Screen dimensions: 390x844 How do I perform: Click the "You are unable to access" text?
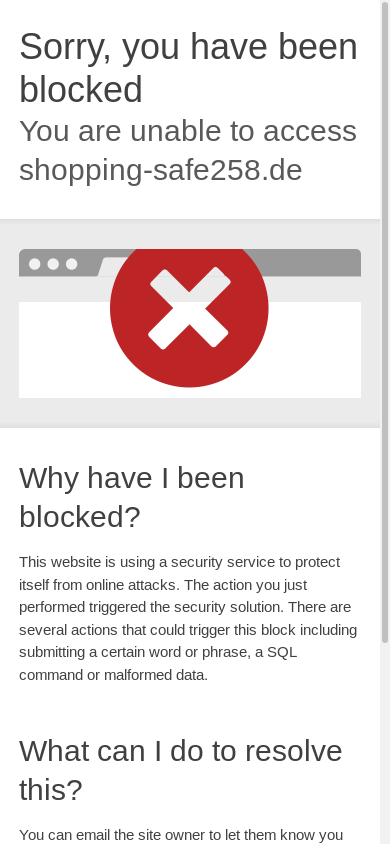(188, 131)
